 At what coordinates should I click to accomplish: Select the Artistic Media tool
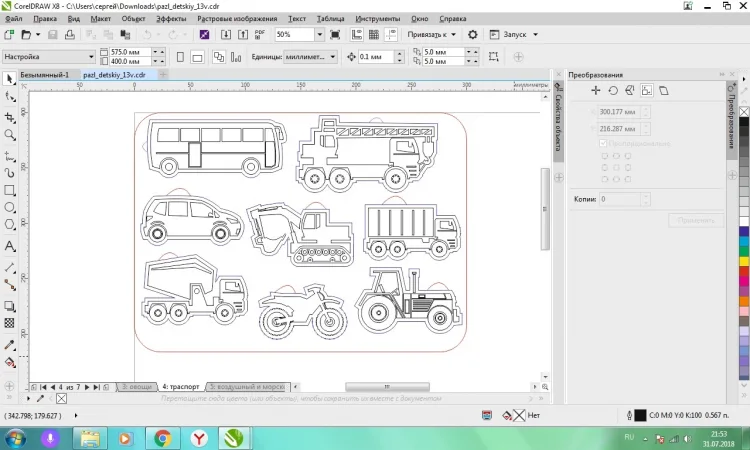point(10,173)
